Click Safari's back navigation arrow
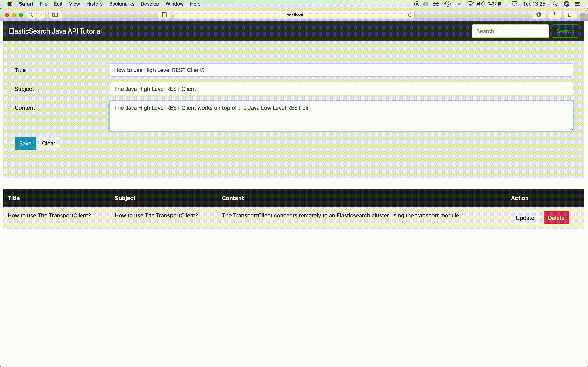This screenshot has height=367, width=588. click(x=32, y=15)
